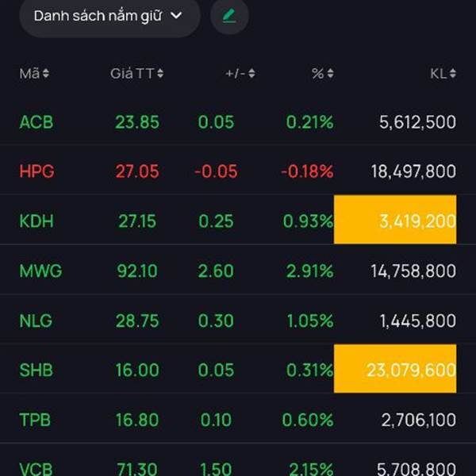Click the green edit pencil icon
476x476 pixels.
click(229, 16)
